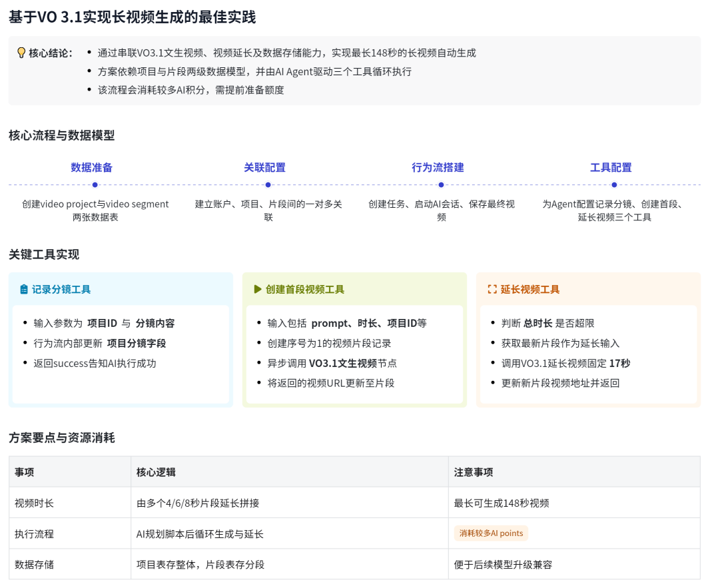Viewport: 714px width, 588px height.
Task: Click the 核心结论 label
Action: point(51,53)
